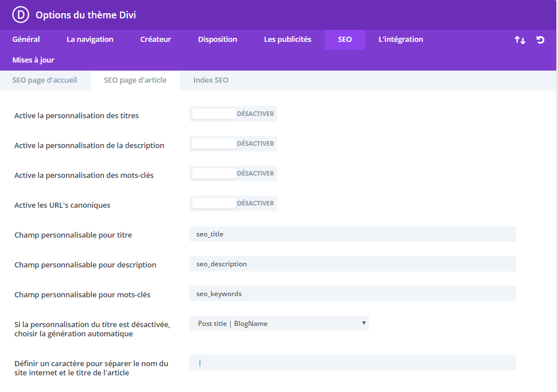Click the Divi logo icon
The image size is (558, 392).
click(x=21, y=15)
